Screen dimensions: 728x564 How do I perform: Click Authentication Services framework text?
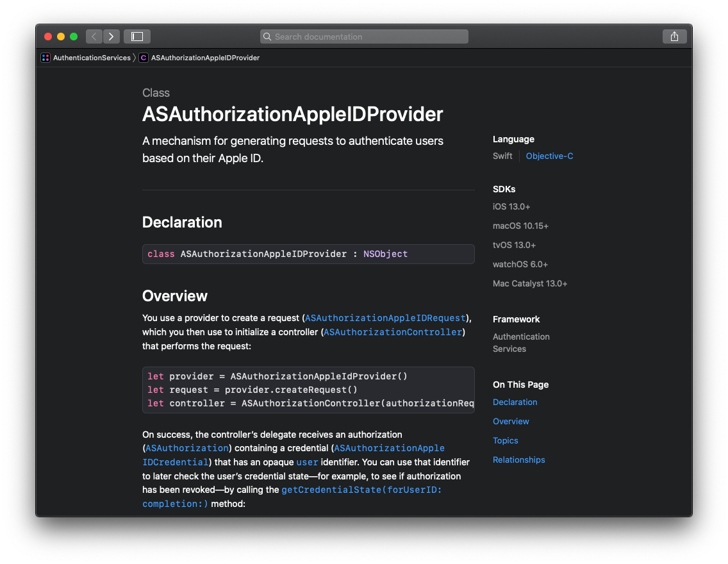521,343
